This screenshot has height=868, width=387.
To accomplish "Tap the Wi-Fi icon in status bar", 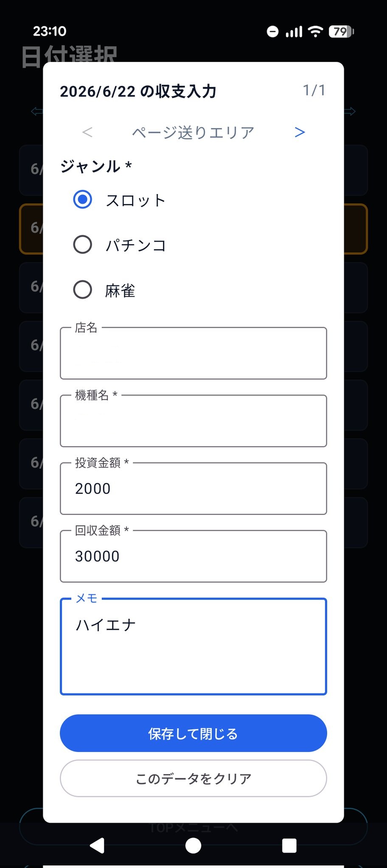I will pos(315,31).
